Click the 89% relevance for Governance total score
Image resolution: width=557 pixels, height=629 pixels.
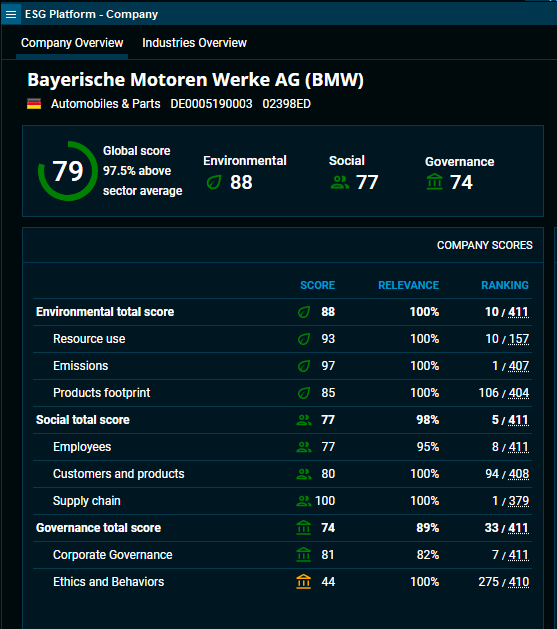[427, 528]
